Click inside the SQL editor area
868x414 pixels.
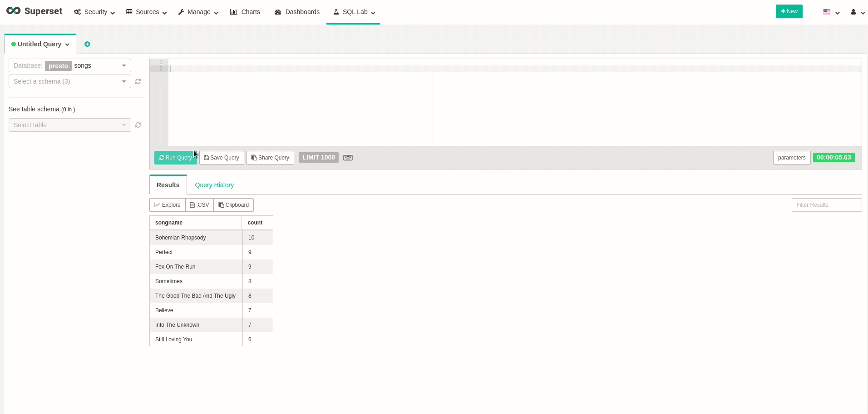point(515,102)
